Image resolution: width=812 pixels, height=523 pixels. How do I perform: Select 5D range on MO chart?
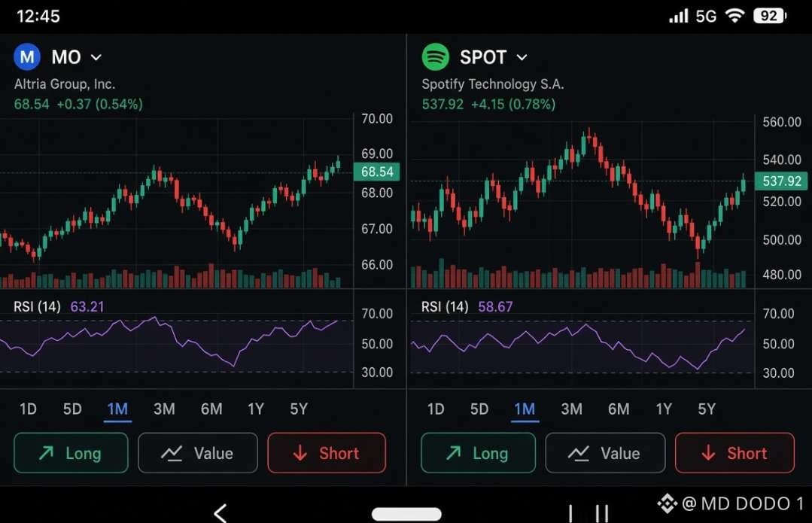[72, 409]
